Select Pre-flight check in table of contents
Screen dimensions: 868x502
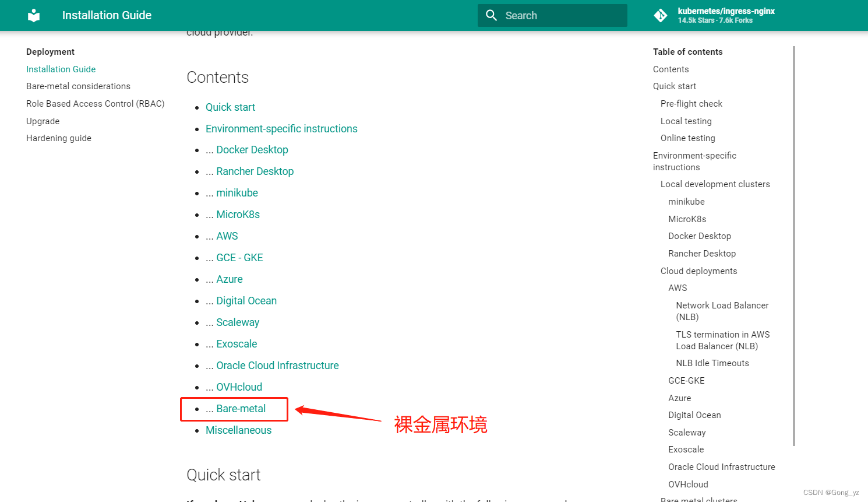[691, 104]
